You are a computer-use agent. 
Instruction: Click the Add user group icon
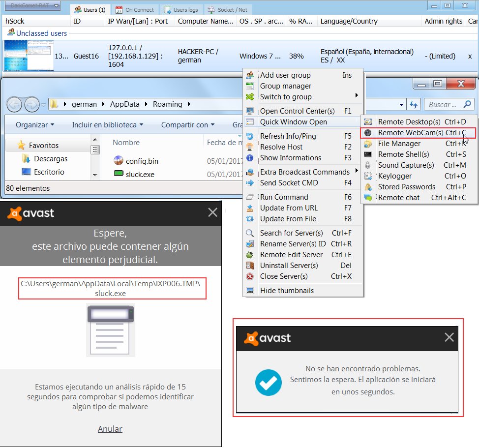click(x=250, y=75)
